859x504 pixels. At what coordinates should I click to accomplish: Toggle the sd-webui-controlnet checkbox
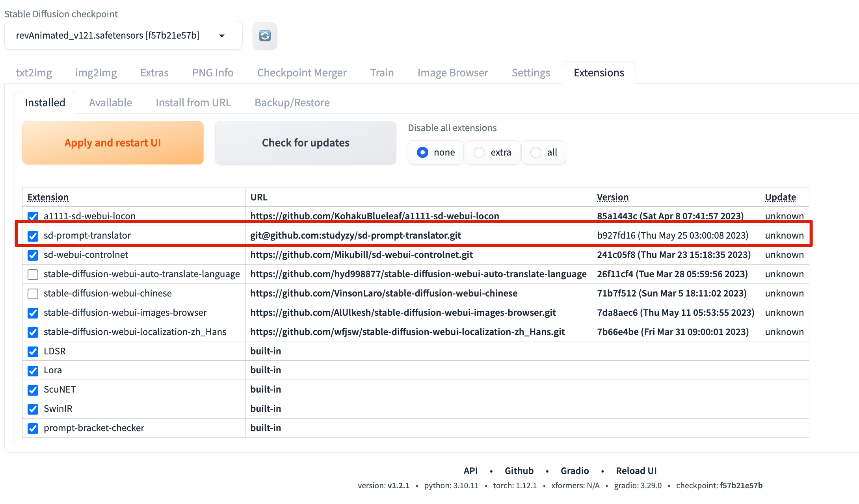(x=33, y=255)
